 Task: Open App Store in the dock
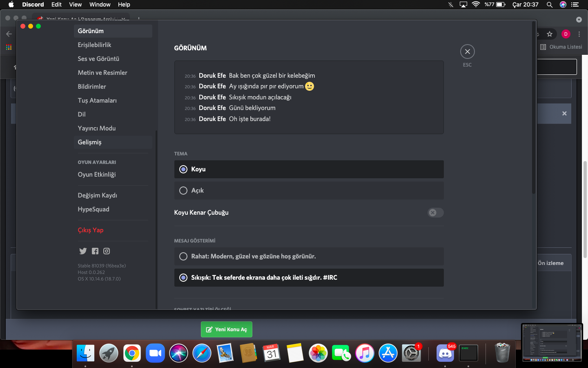388,353
